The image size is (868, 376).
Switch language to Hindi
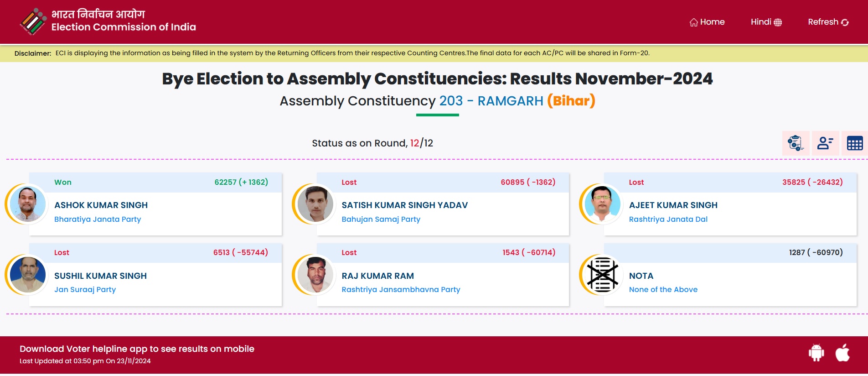click(x=766, y=22)
